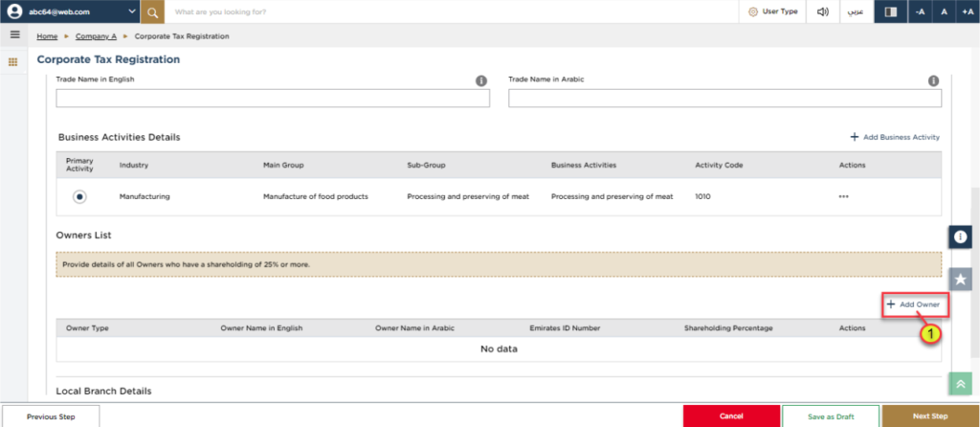980x427 pixels.
Task: Expand the abc64@web.com account dropdown
Action: point(131,11)
